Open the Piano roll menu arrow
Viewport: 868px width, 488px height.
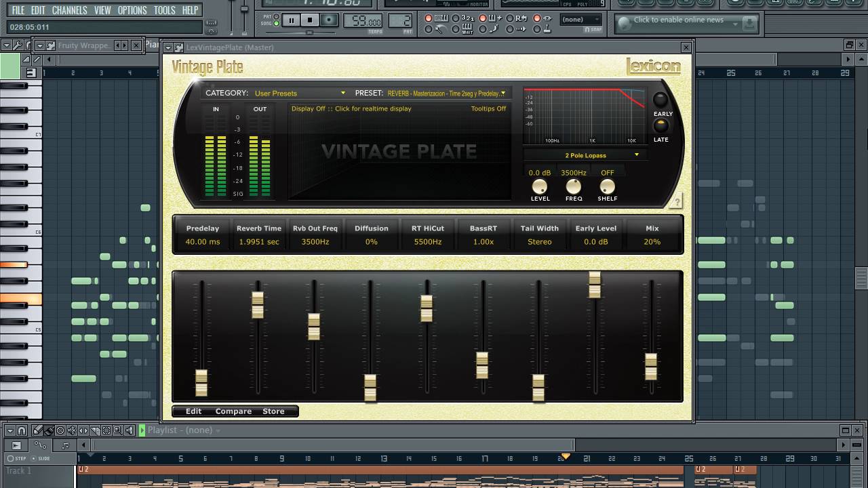[x=7, y=45]
